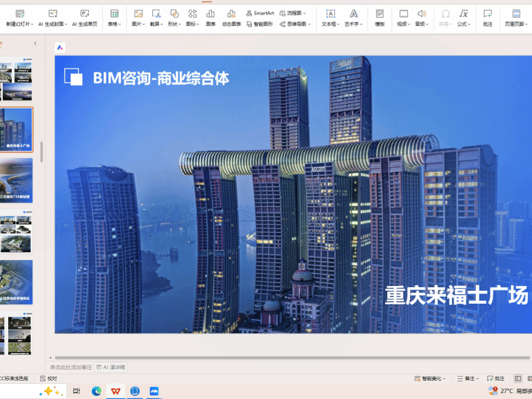Click the blue phone app taskbar icon

tap(135, 391)
